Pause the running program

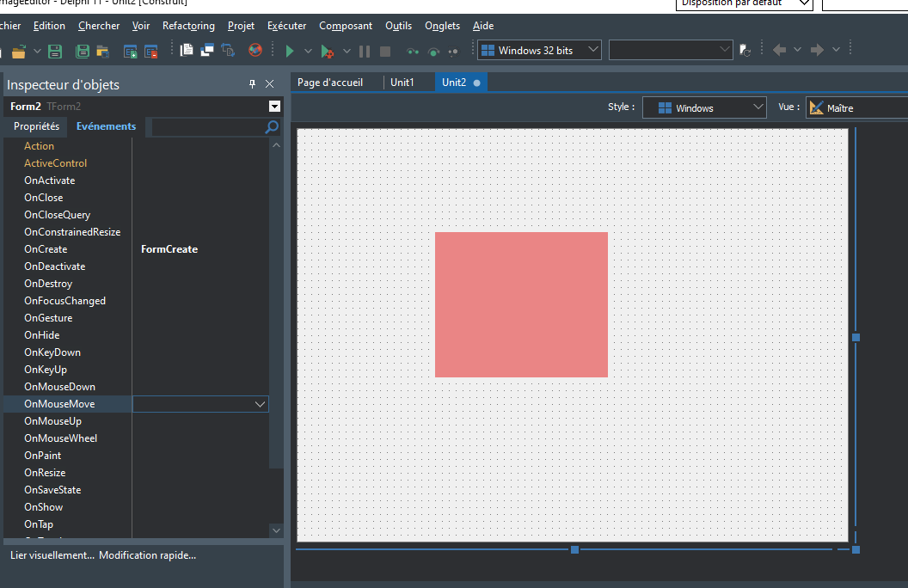pos(365,50)
